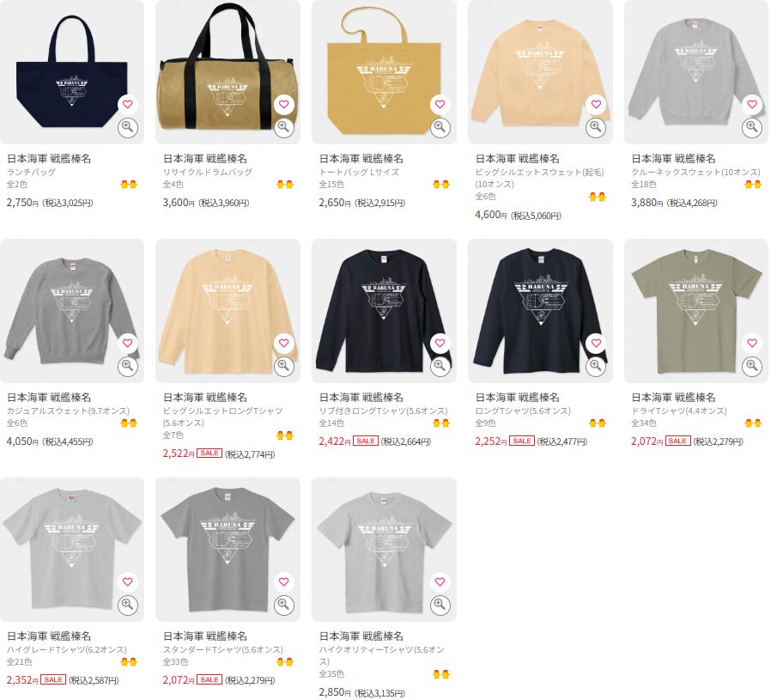Favorite the navy lunch bag with heart icon

pyautogui.click(x=128, y=105)
